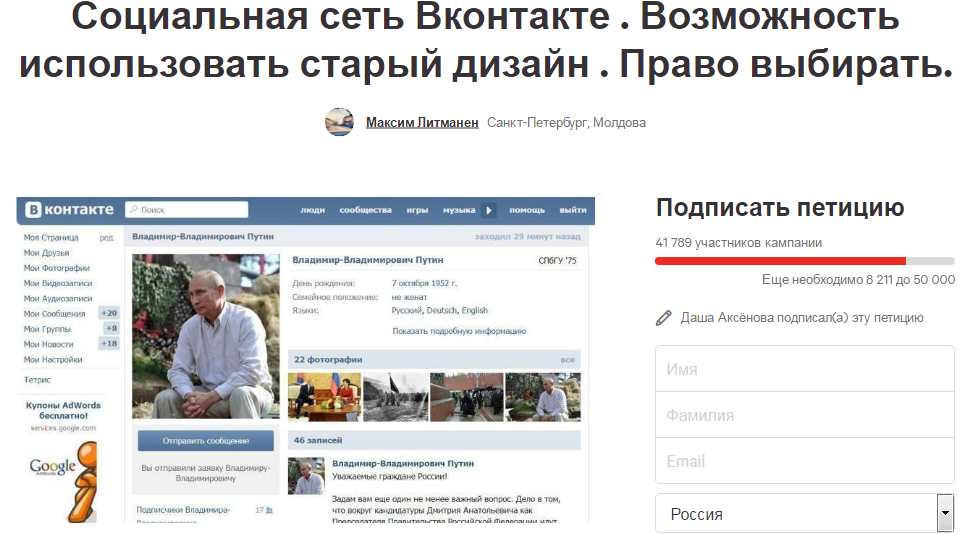Screen dimensions: 967x535
Task: Open author link Максим Литманен
Action: pos(422,123)
